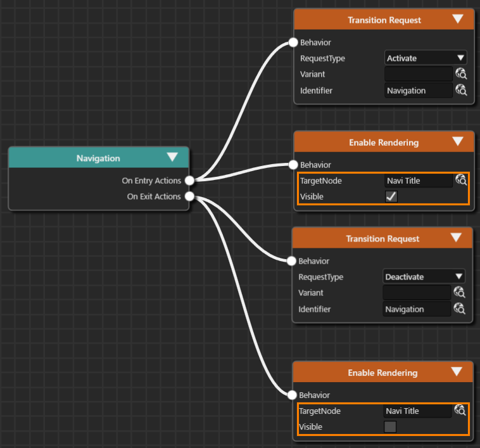Open Variant browse icon in Deactivate Transition Request
Viewport: 480px width, 448px height.
tap(459, 293)
